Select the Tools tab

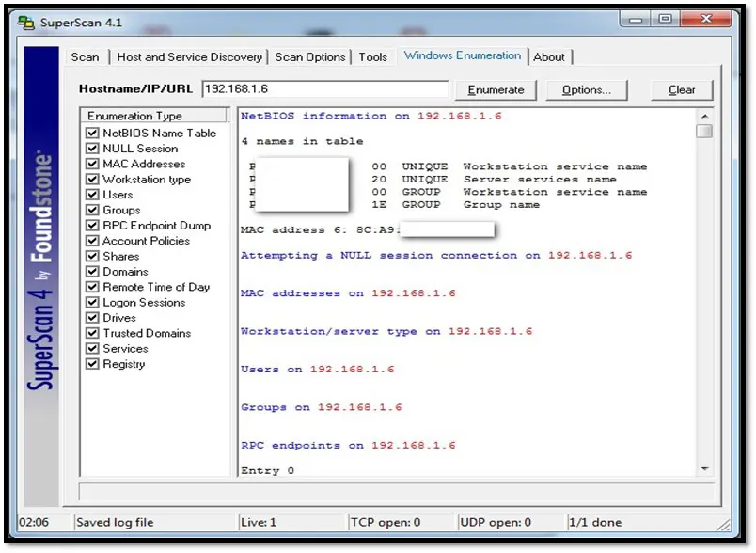[x=372, y=57]
